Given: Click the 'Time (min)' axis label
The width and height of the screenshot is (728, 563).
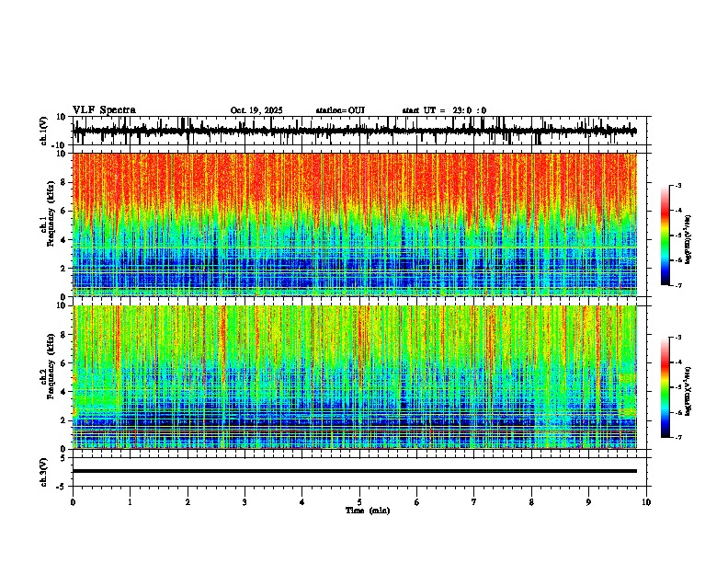Looking at the screenshot, I should 368,511.
